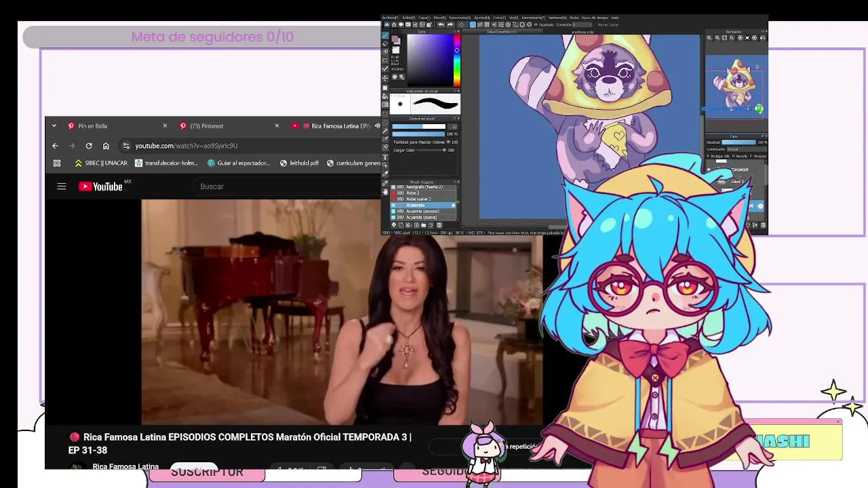The width and height of the screenshot is (868, 488).
Task: Click the gear icon on the selected layer
Action: click(x=760, y=205)
